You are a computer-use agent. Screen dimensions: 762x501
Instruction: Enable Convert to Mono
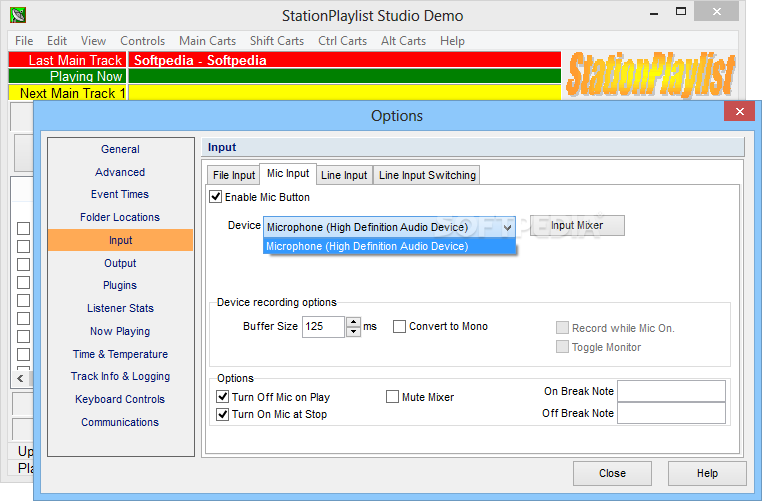[399, 327]
